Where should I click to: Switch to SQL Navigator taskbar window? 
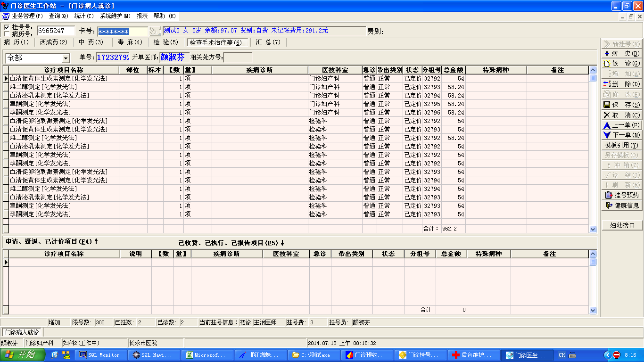pyautogui.click(x=154, y=355)
